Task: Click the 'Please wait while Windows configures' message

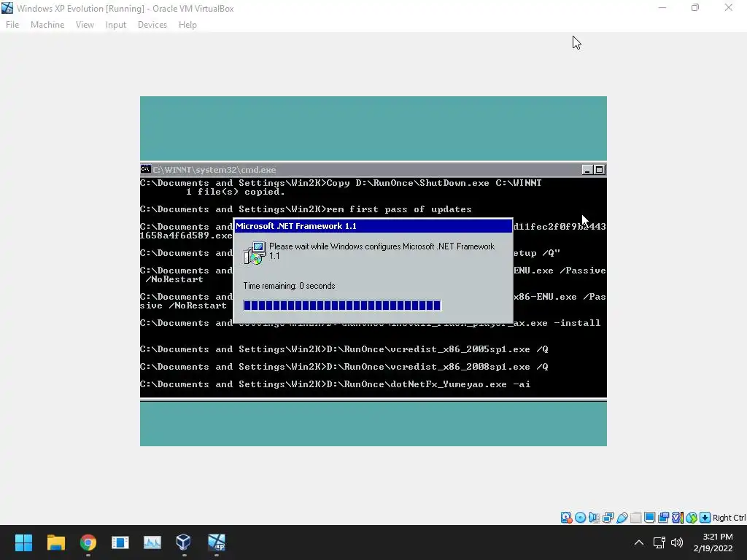Action: (x=382, y=251)
